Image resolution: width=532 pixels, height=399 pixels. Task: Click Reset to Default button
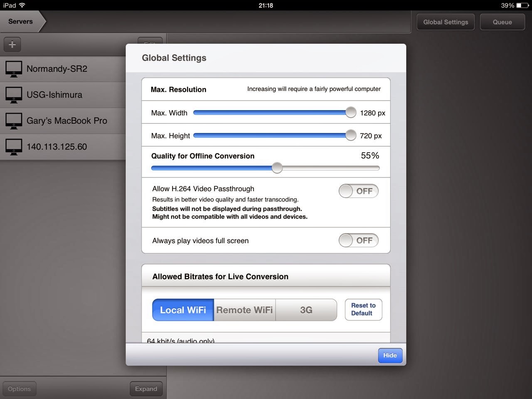[363, 310]
